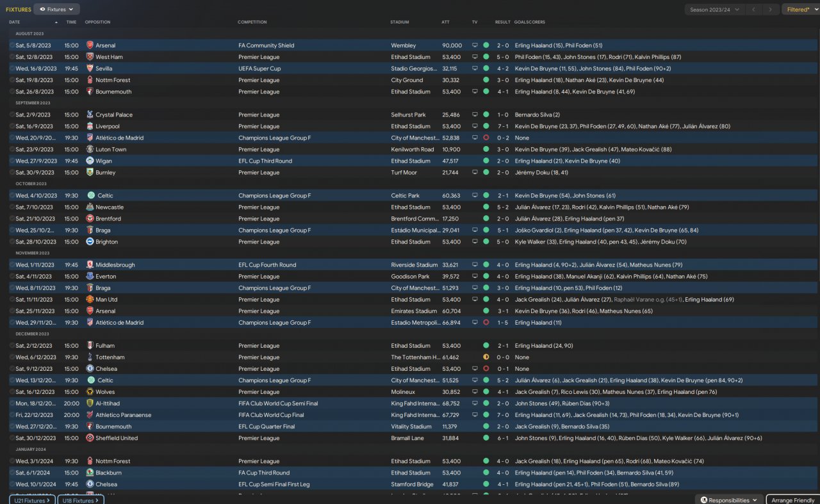Click the Fulham club badge

(90, 346)
